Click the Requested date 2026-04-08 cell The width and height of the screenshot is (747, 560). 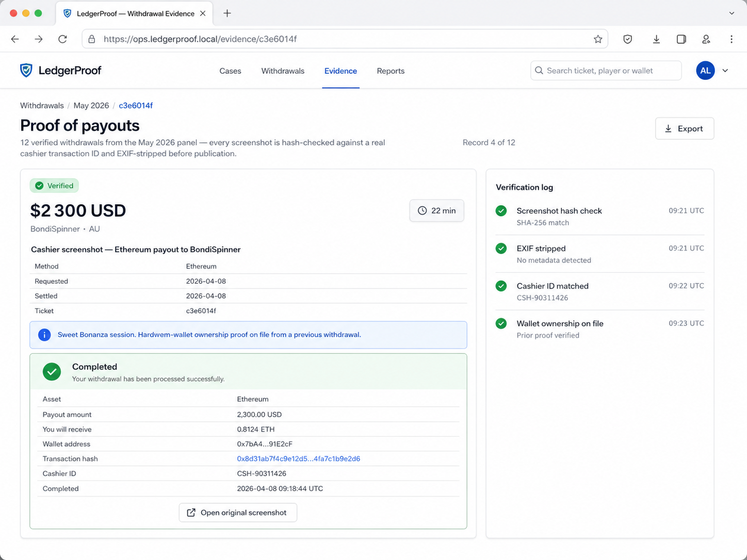pos(206,281)
